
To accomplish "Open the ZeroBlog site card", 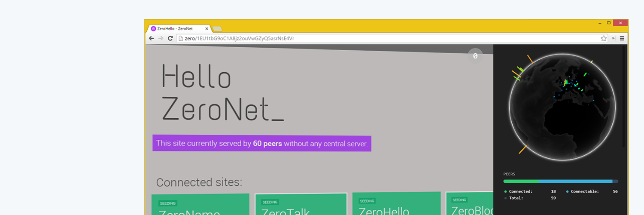I will tap(470, 203).
